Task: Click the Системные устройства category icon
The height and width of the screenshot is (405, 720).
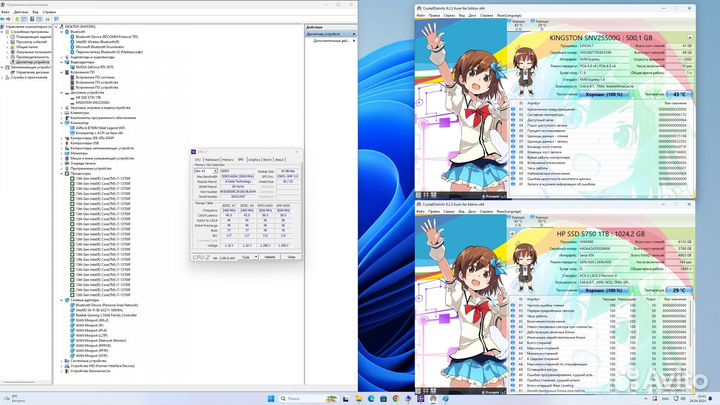Action: (x=67, y=360)
